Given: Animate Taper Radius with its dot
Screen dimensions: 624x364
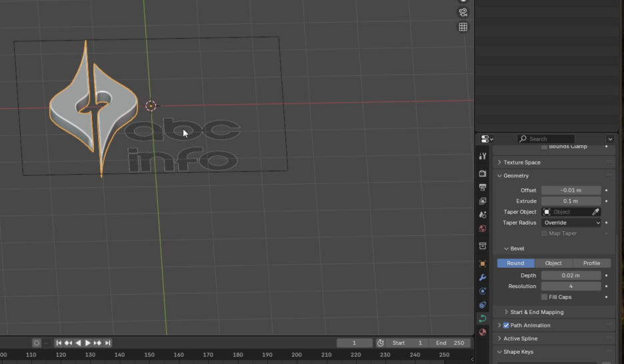Looking at the screenshot, I should pyautogui.click(x=607, y=223).
